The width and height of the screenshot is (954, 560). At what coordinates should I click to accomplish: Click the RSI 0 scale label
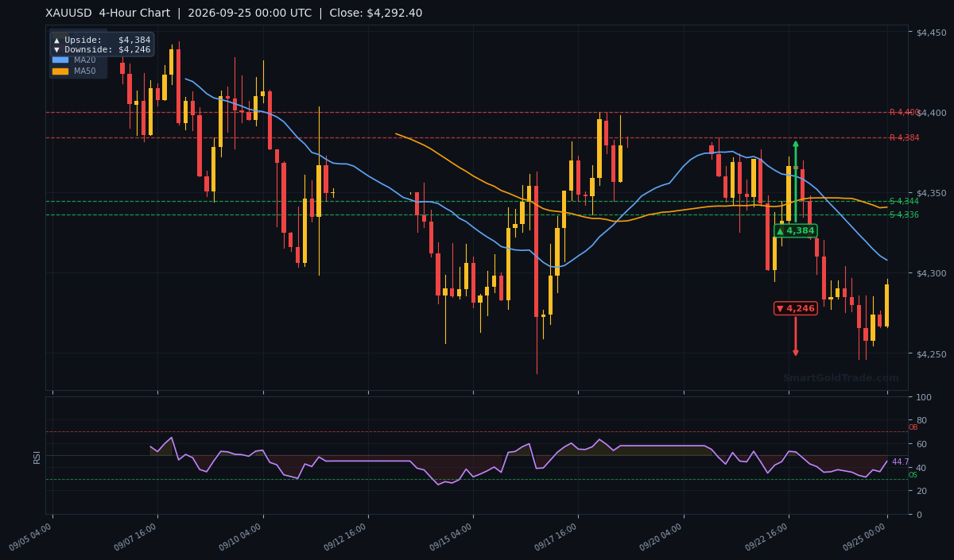(x=919, y=515)
